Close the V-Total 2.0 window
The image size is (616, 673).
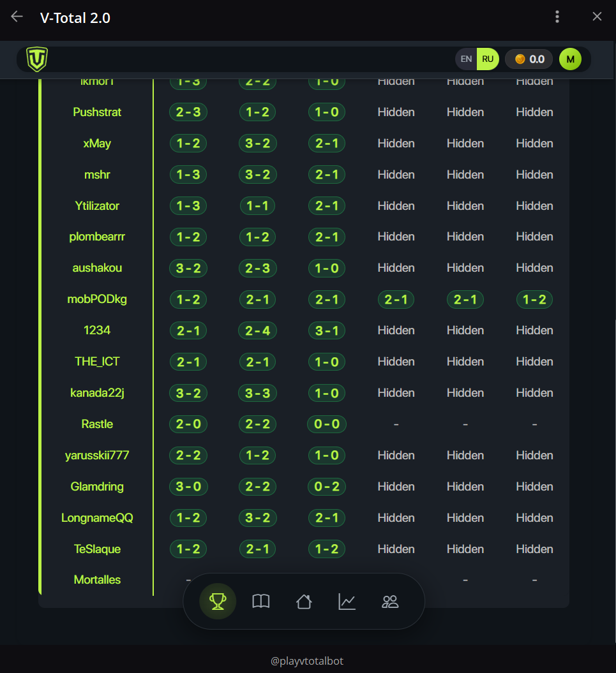(597, 17)
